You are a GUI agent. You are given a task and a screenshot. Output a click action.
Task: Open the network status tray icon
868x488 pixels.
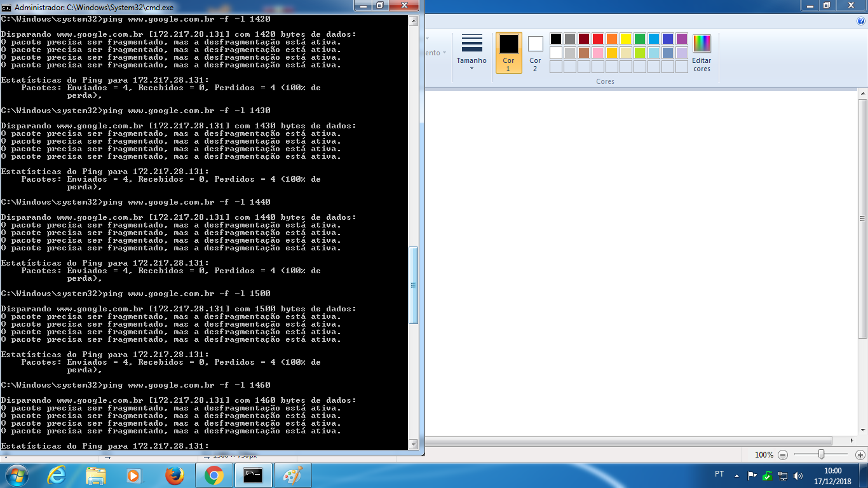[783, 475]
